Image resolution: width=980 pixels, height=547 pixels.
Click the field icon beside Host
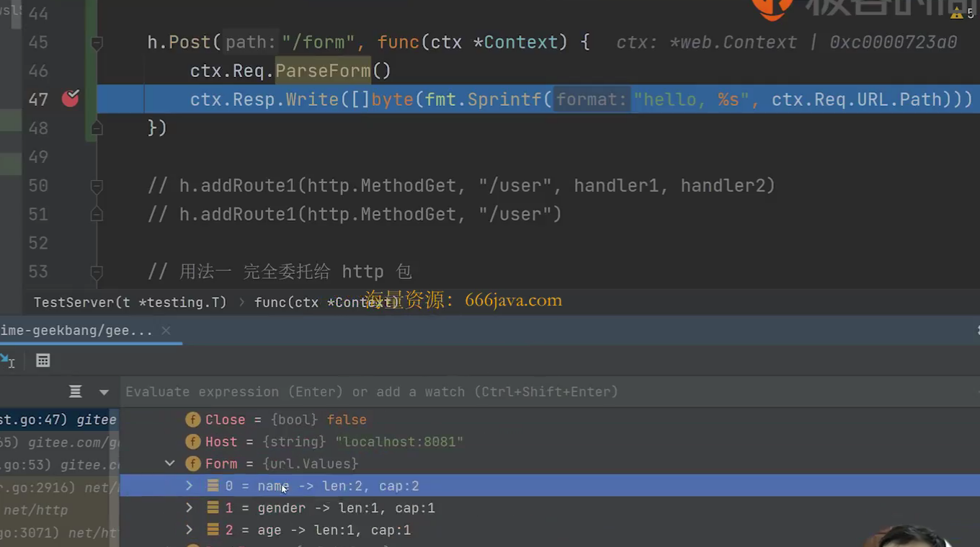coord(192,442)
